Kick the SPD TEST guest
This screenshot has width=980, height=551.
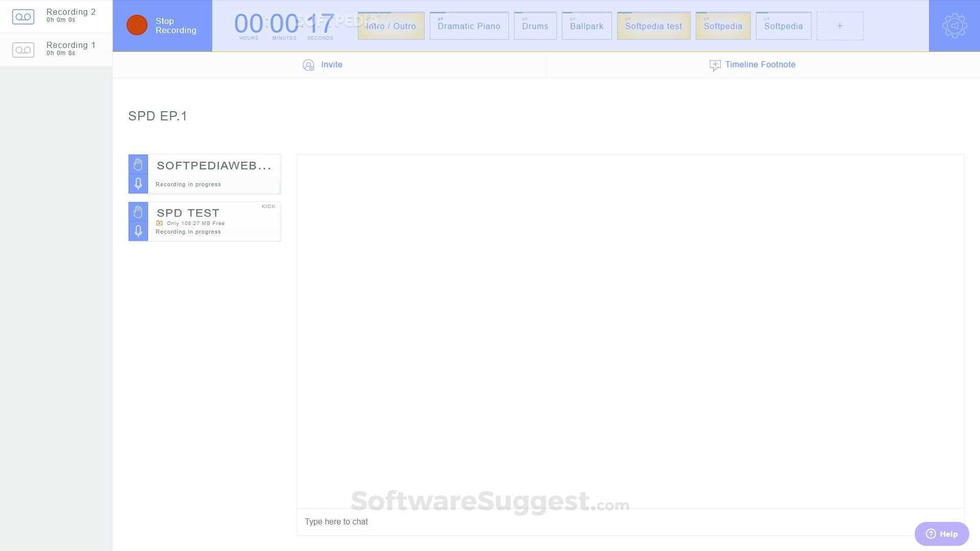pos(268,206)
